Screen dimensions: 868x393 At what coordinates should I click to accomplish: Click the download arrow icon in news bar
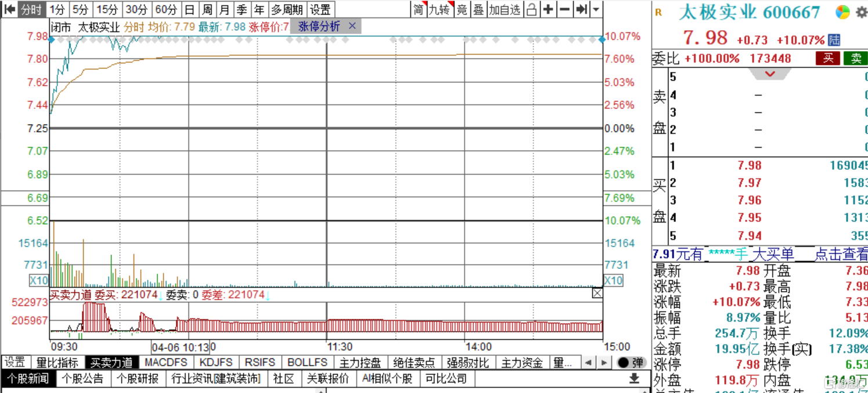click(x=634, y=379)
